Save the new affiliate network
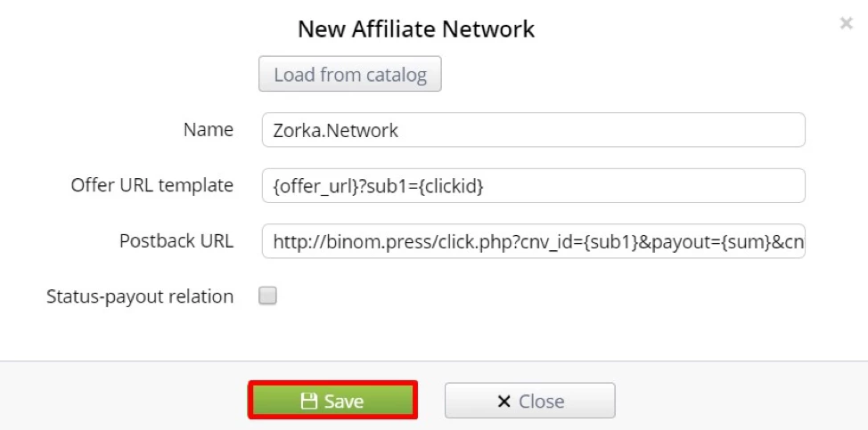Image resolution: width=868 pixels, height=430 pixels. coord(332,400)
